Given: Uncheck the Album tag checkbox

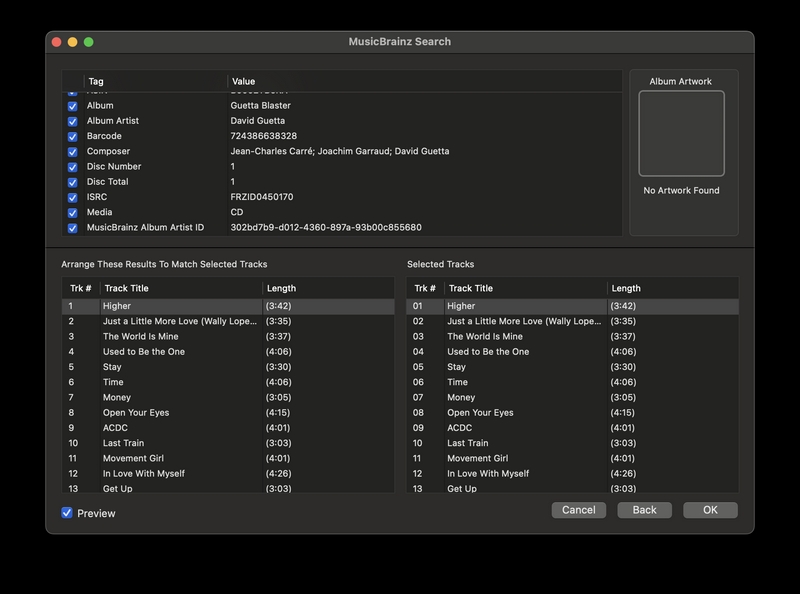Looking at the screenshot, I should 72,106.
